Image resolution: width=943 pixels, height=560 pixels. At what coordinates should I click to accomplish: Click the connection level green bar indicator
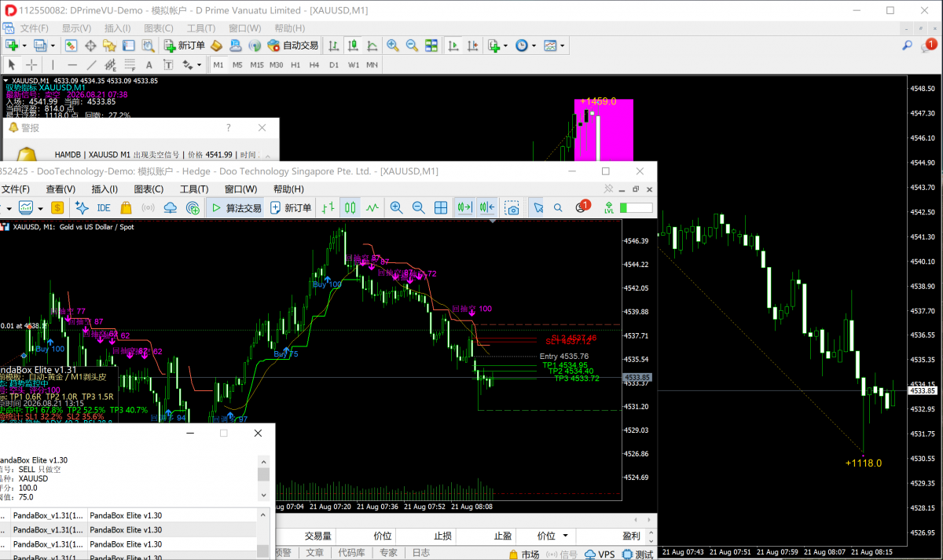(x=636, y=207)
